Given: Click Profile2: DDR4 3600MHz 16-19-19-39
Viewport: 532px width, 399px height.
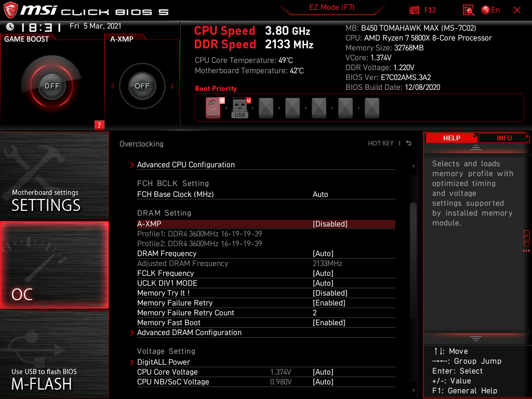Looking at the screenshot, I should coord(199,244).
